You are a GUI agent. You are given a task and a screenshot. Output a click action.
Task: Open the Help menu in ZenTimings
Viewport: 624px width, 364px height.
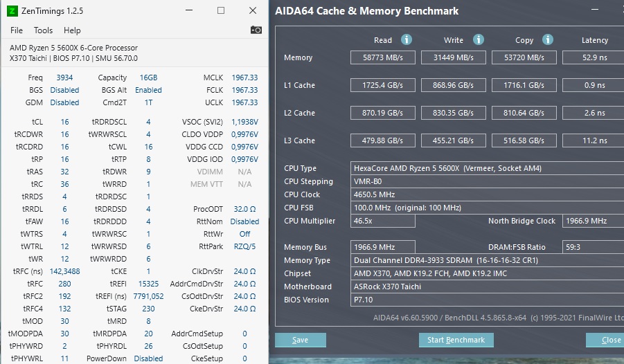click(x=72, y=30)
